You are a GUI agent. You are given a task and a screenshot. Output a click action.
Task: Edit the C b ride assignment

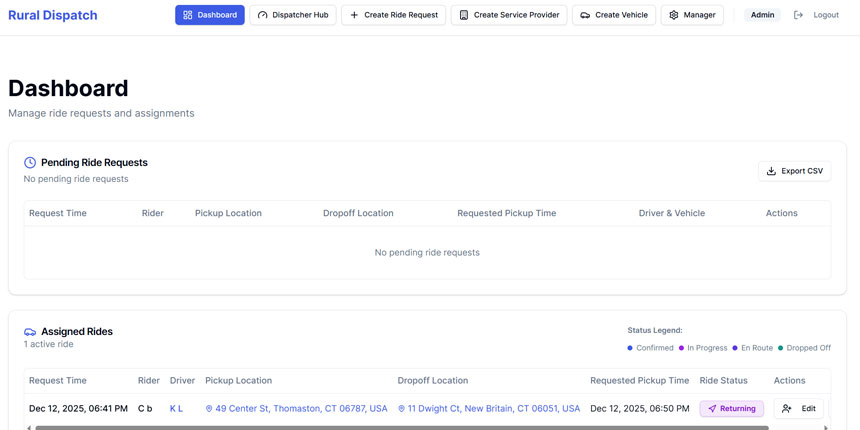(799, 409)
